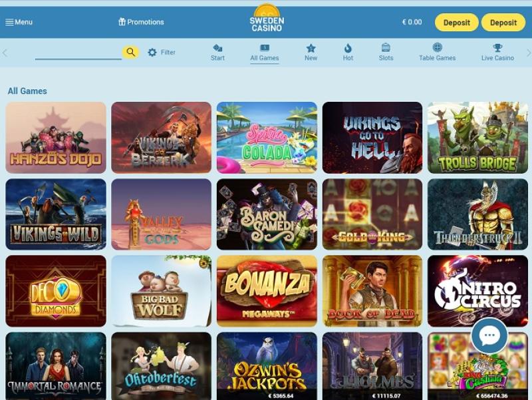
Task: Open the live chat bubble icon
Action: (x=489, y=335)
